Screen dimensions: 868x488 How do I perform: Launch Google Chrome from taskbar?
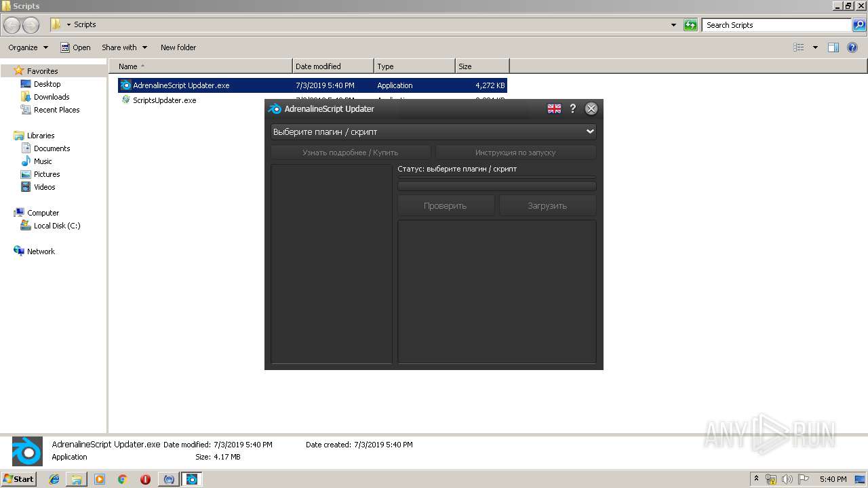pyautogui.click(x=122, y=479)
